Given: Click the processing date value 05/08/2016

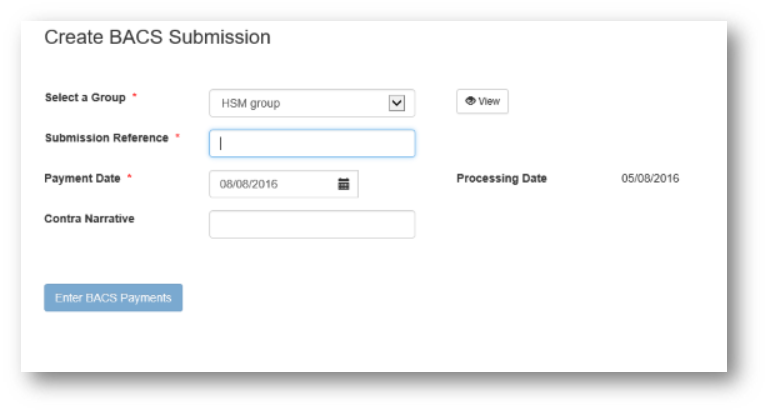Looking at the screenshot, I should pyautogui.click(x=650, y=179).
